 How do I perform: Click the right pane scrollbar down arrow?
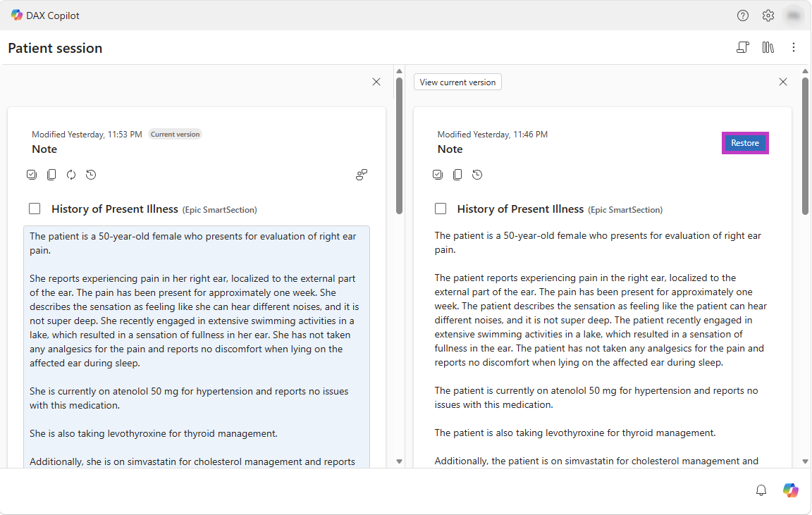805,461
